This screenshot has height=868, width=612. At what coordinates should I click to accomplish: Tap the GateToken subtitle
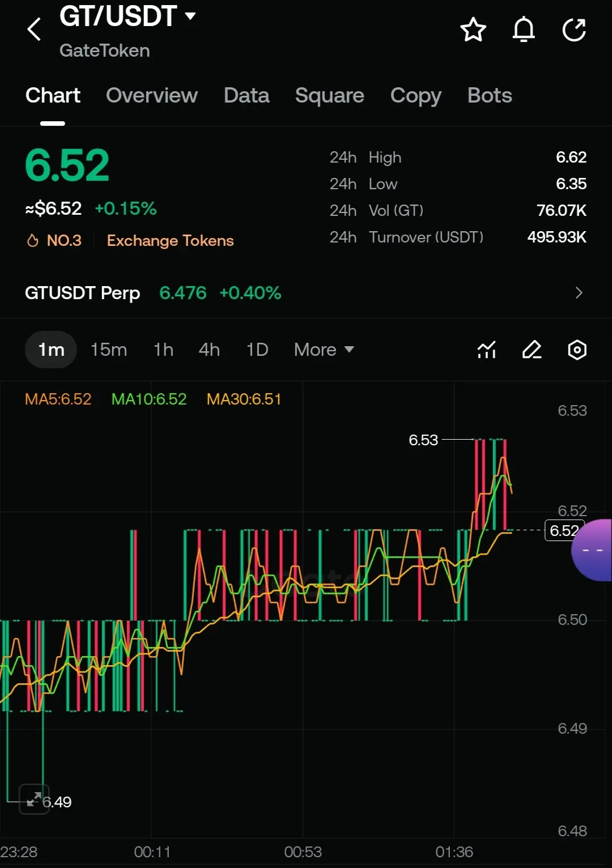point(104,50)
